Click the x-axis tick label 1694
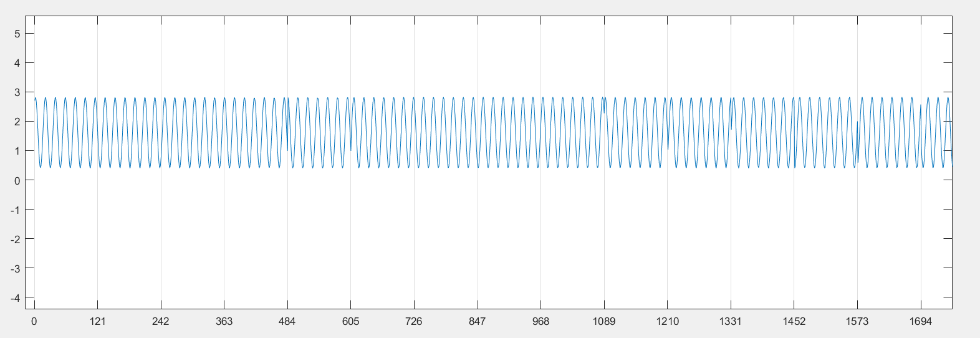980x338 pixels. (x=920, y=322)
